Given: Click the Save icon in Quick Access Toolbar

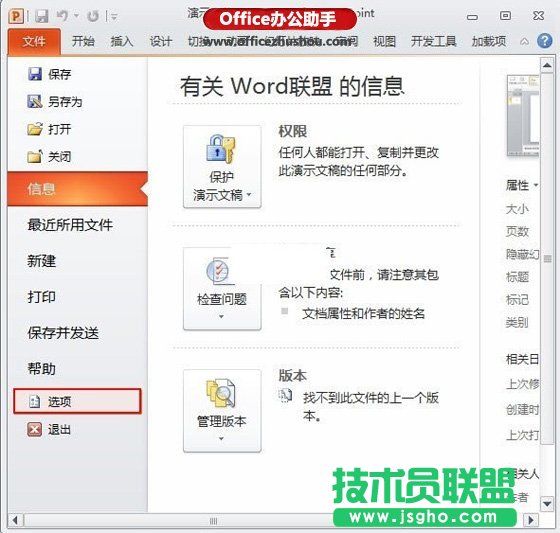Looking at the screenshot, I should point(41,16).
